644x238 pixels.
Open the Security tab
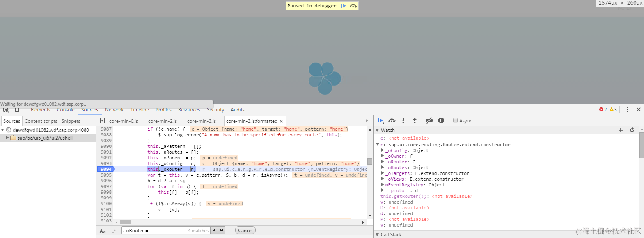215,110
